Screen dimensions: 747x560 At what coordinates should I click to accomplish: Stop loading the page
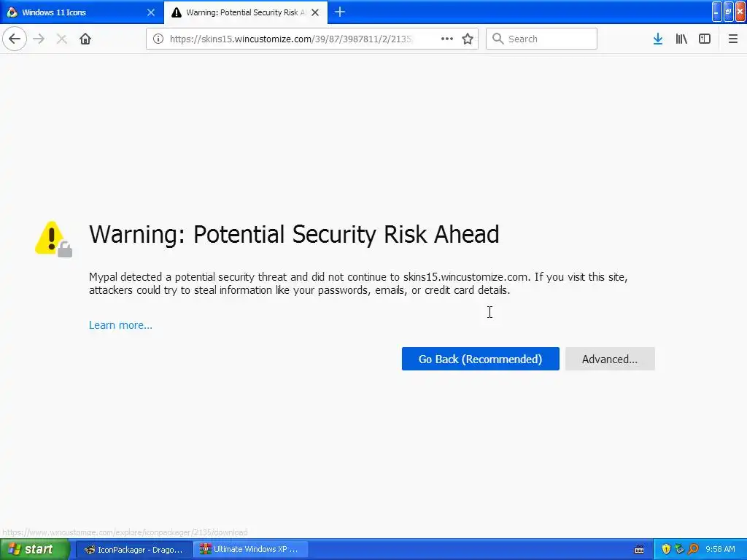tap(61, 39)
